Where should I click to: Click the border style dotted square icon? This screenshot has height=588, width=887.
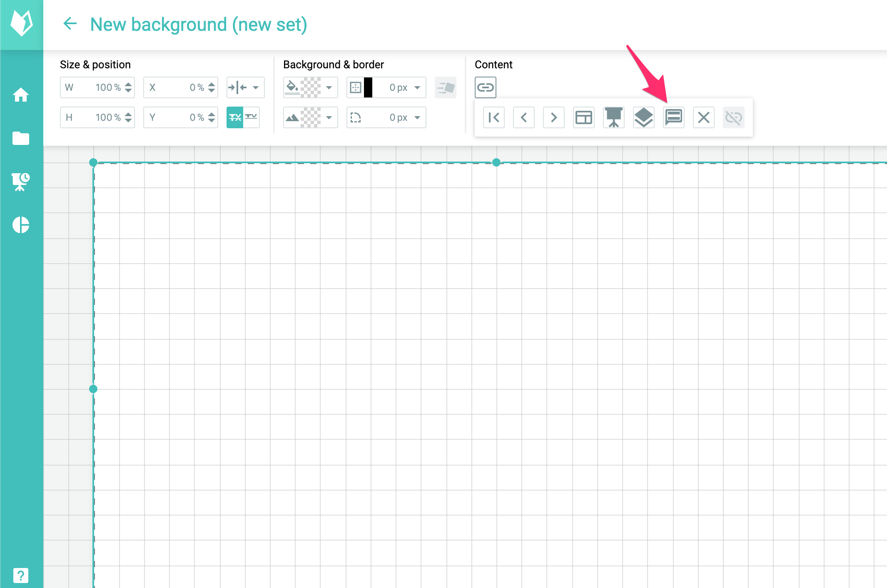click(356, 87)
